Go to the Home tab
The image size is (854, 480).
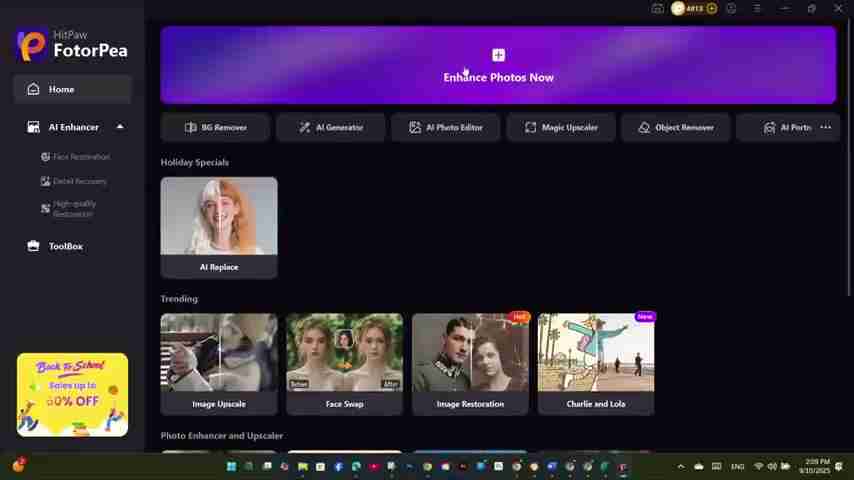pos(61,89)
